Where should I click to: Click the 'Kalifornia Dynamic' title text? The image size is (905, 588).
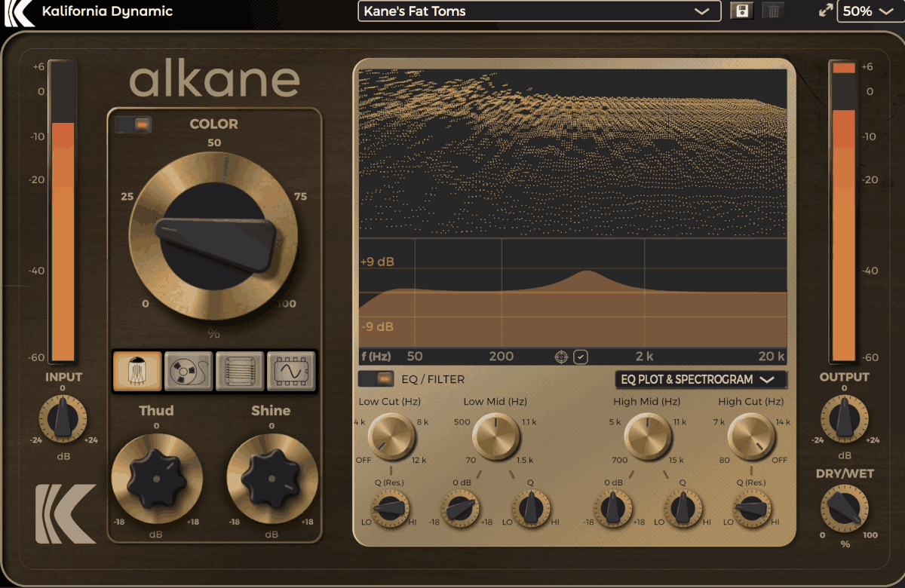(x=107, y=11)
